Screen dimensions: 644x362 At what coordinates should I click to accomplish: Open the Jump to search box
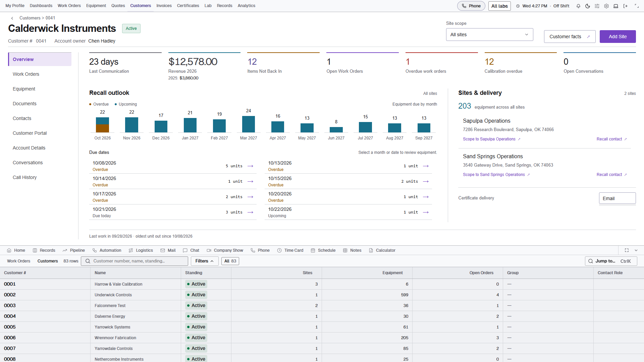[x=611, y=261]
